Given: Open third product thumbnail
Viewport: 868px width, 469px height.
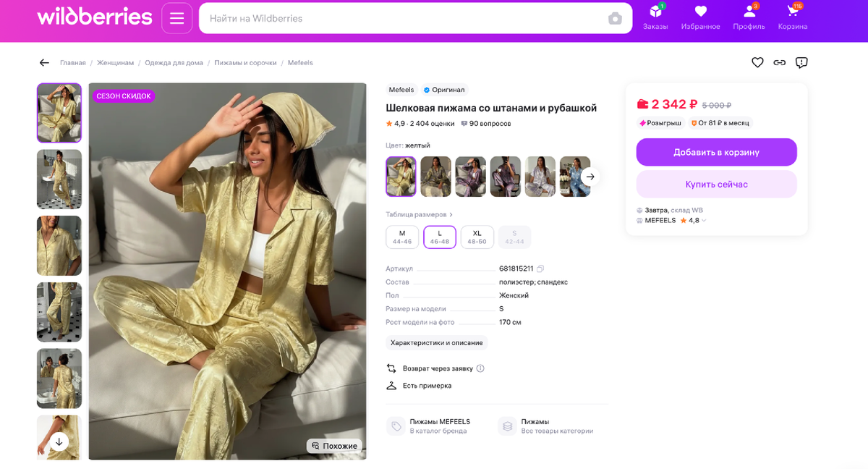Looking at the screenshot, I should click(x=59, y=245).
